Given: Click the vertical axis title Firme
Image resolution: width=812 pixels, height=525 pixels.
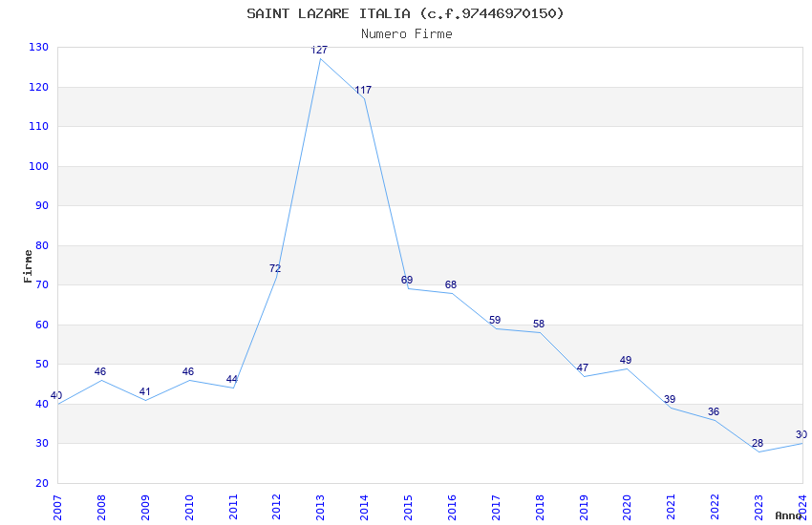Looking at the screenshot, I should 28,266.
